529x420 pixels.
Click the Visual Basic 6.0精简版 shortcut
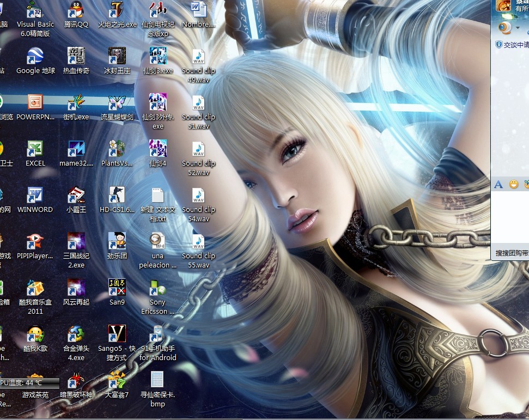tap(35, 11)
